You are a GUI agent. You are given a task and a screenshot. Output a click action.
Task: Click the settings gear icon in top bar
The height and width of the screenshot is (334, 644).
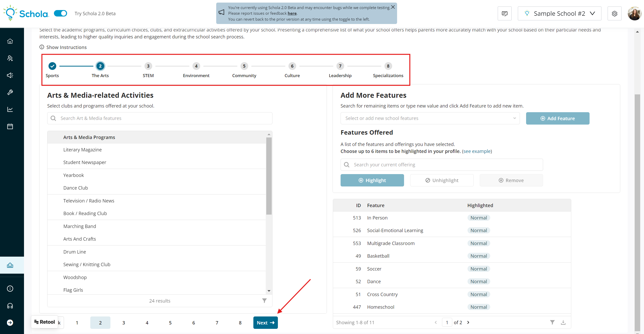614,13
